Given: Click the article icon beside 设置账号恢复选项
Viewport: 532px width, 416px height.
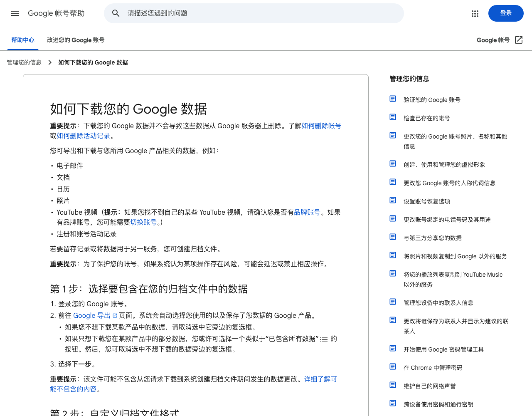Looking at the screenshot, I should pyautogui.click(x=393, y=200).
